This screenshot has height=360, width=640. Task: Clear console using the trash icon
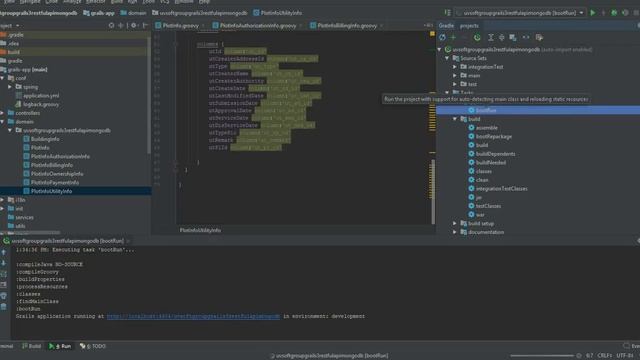click(4, 307)
